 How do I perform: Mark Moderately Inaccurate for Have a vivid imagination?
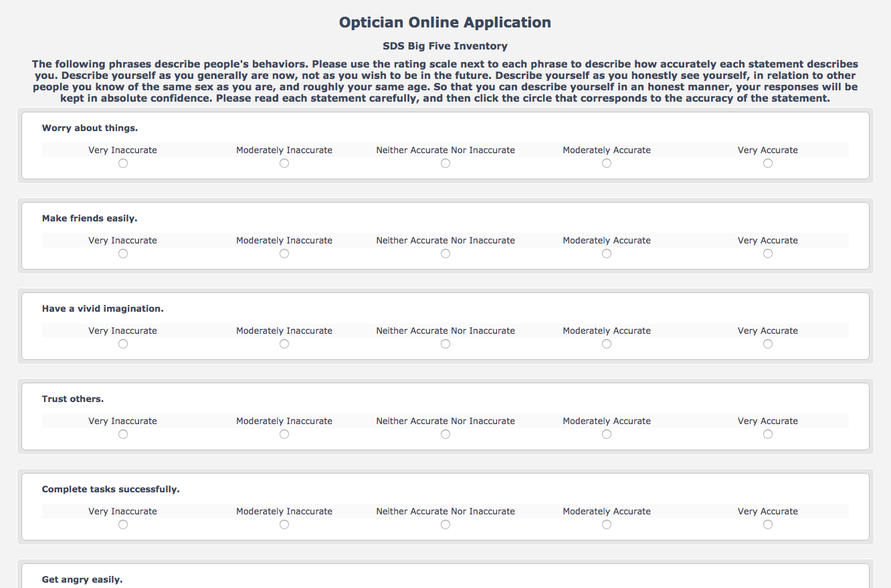284,344
